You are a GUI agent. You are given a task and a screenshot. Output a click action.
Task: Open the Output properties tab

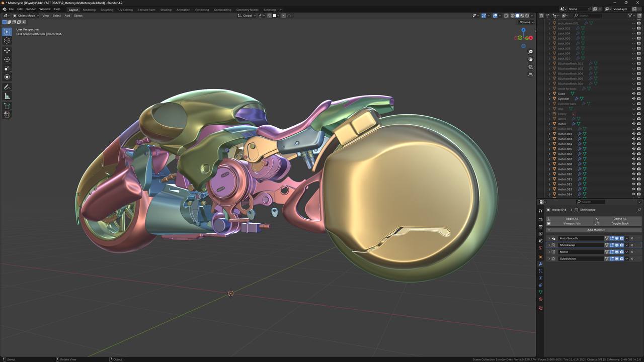tap(540, 227)
